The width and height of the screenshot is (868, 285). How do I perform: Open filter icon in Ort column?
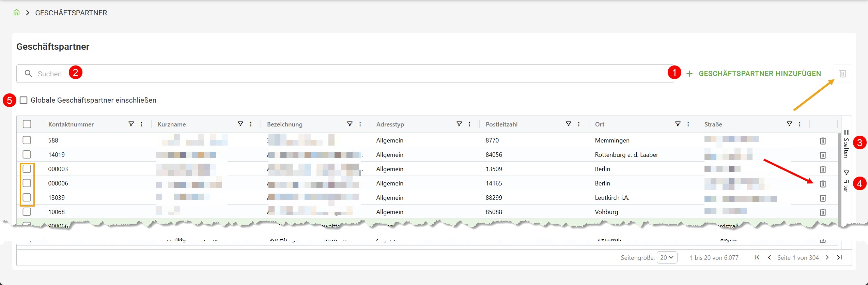[678, 124]
